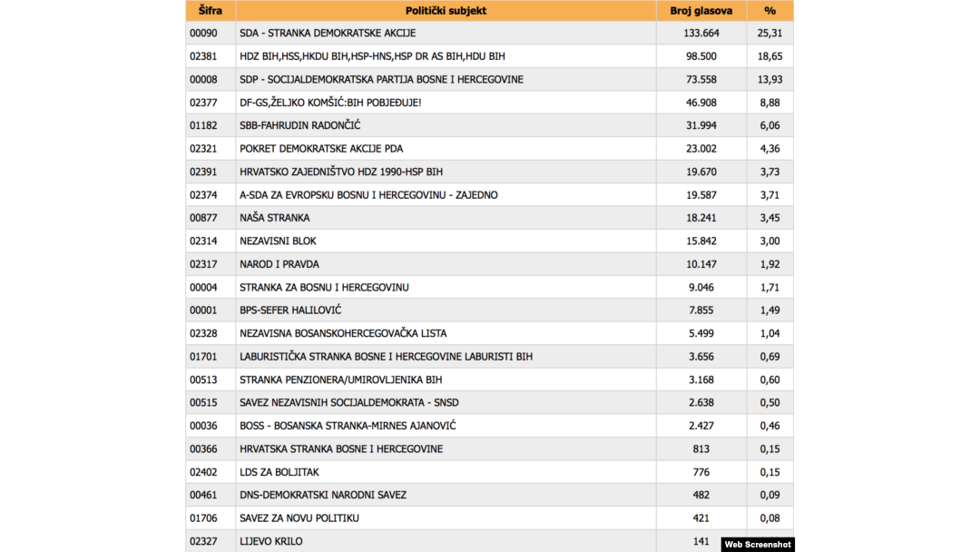Select HRVATSKA STRANKA BOSNE I HERCEGOVINE entry
980x552 pixels.
pyautogui.click(x=341, y=448)
